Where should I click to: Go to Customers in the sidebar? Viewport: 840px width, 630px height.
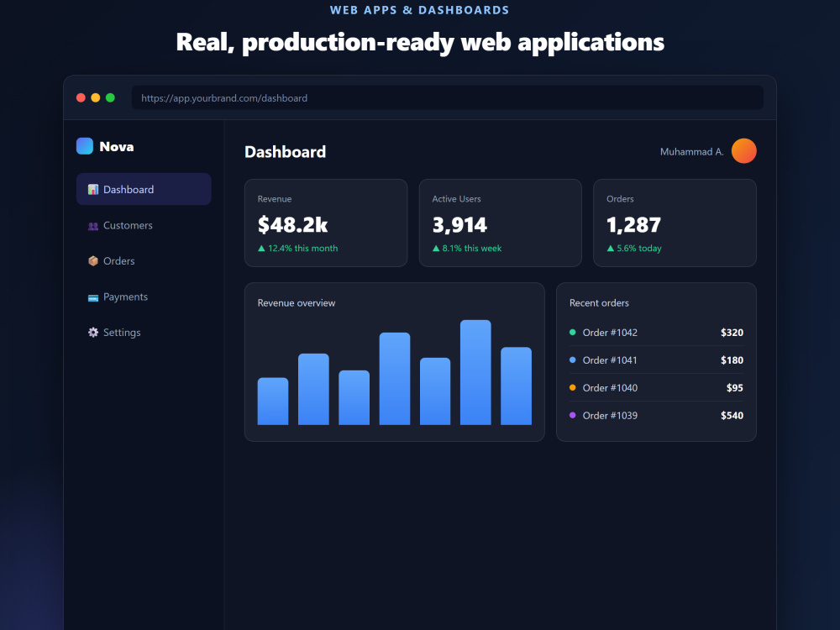(144, 225)
